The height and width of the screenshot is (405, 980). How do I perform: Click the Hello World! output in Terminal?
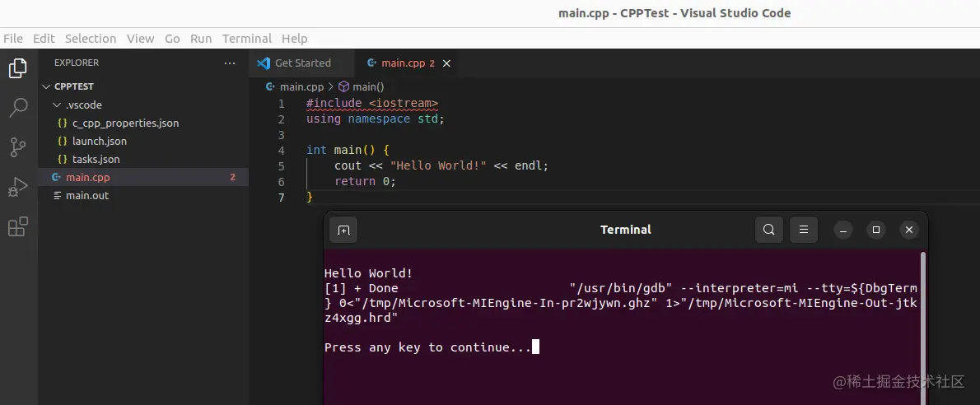click(369, 274)
